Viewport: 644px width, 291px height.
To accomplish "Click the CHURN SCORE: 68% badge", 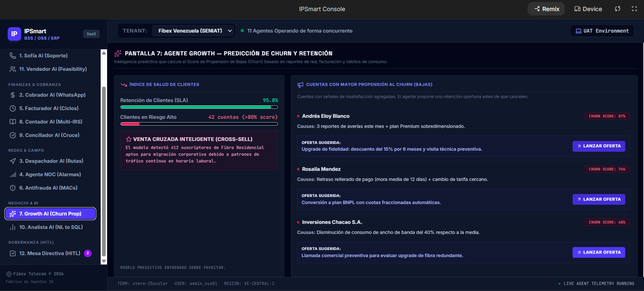I will coord(607,222).
